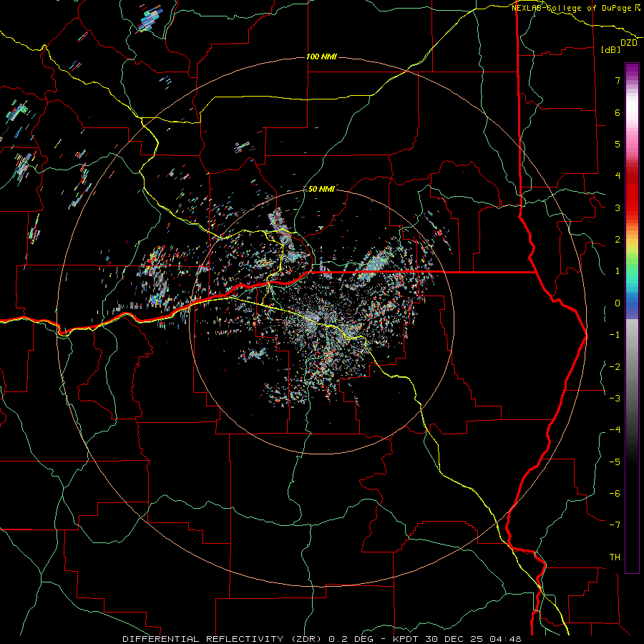This screenshot has width=644, height=644.
Task: Click the "100 NMI" range ring label
Action: point(321,57)
